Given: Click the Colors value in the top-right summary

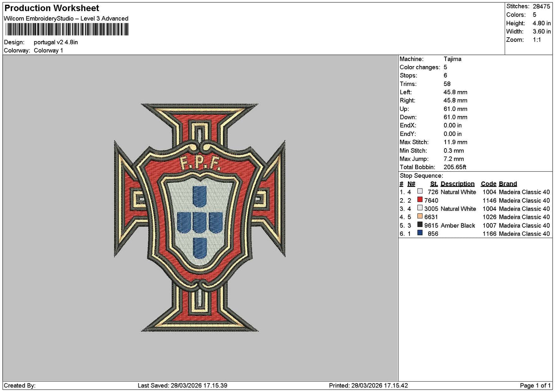Looking at the screenshot, I should click(534, 15).
